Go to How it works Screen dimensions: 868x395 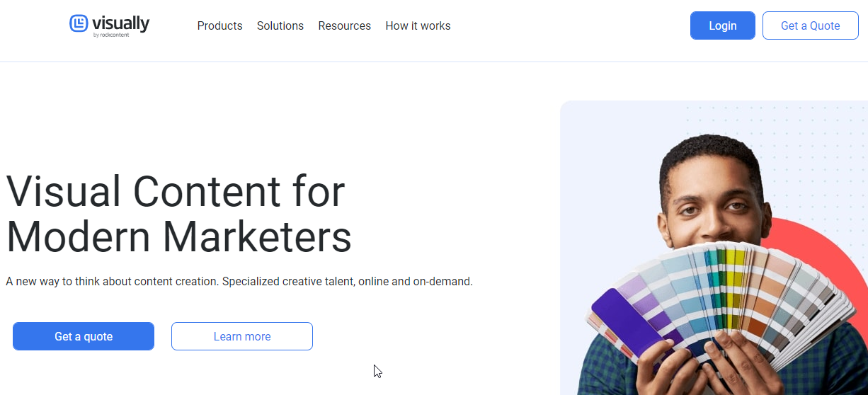(x=418, y=25)
